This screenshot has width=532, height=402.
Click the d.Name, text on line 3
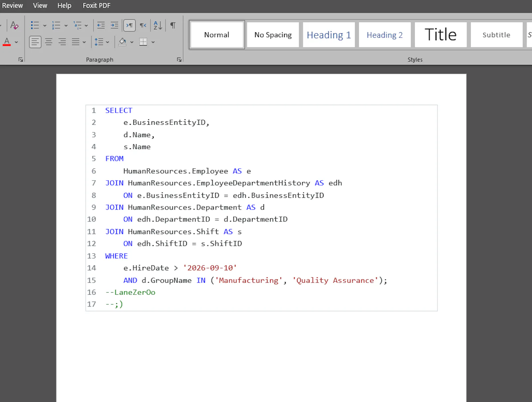(x=139, y=135)
